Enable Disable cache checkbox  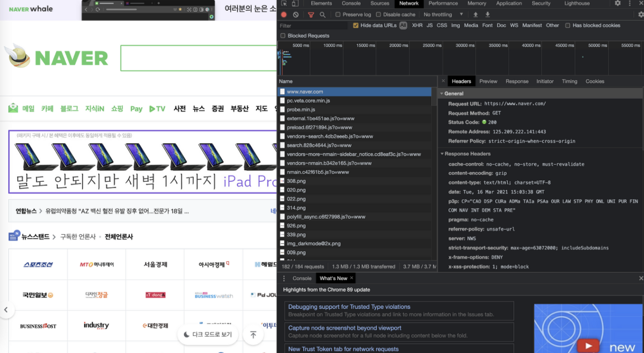[x=378, y=15]
